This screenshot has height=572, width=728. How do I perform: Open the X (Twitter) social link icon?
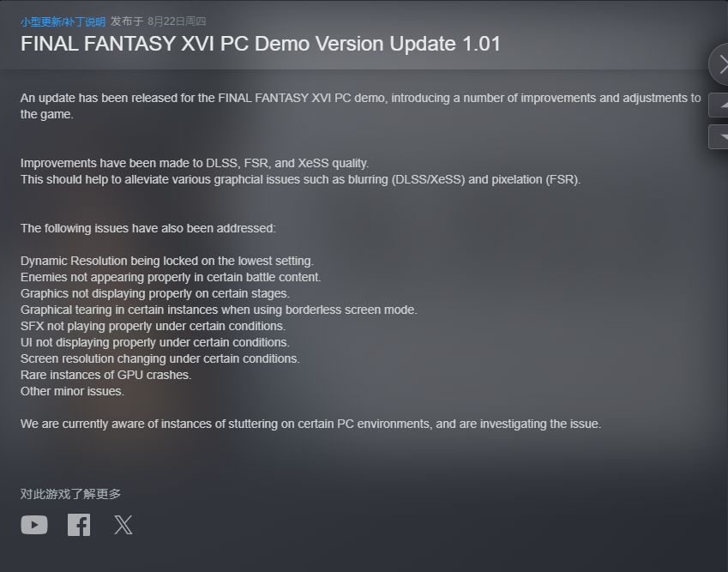click(x=123, y=525)
